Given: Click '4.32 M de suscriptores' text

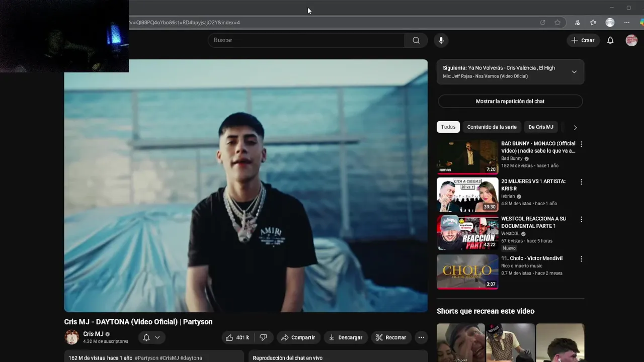Looking at the screenshot, I should (x=106, y=341).
